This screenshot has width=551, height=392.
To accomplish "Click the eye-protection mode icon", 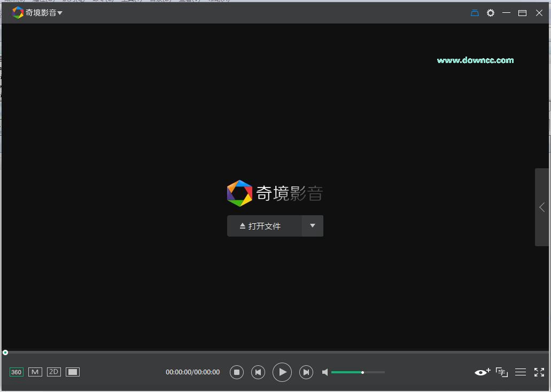I will (481, 372).
